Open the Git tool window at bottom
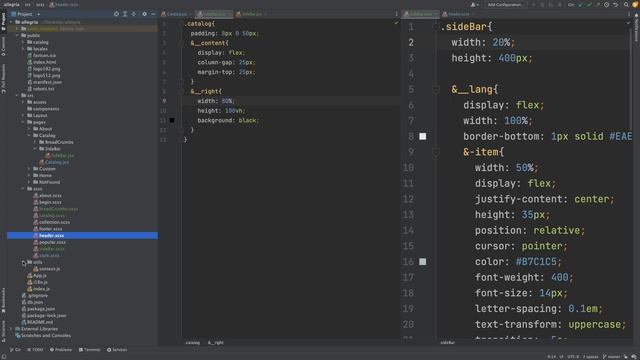 pyautogui.click(x=16, y=350)
